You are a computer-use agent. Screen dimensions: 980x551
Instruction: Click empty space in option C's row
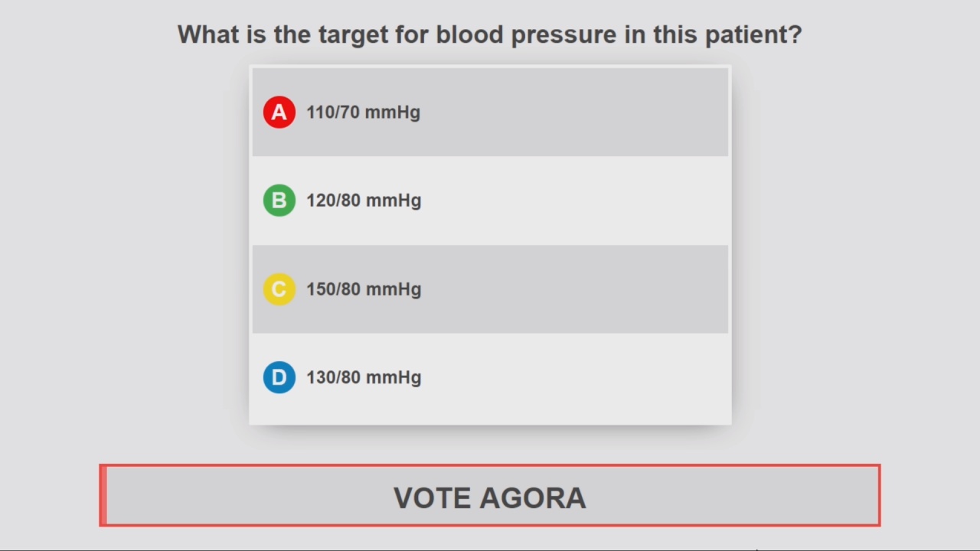click(x=574, y=289)
